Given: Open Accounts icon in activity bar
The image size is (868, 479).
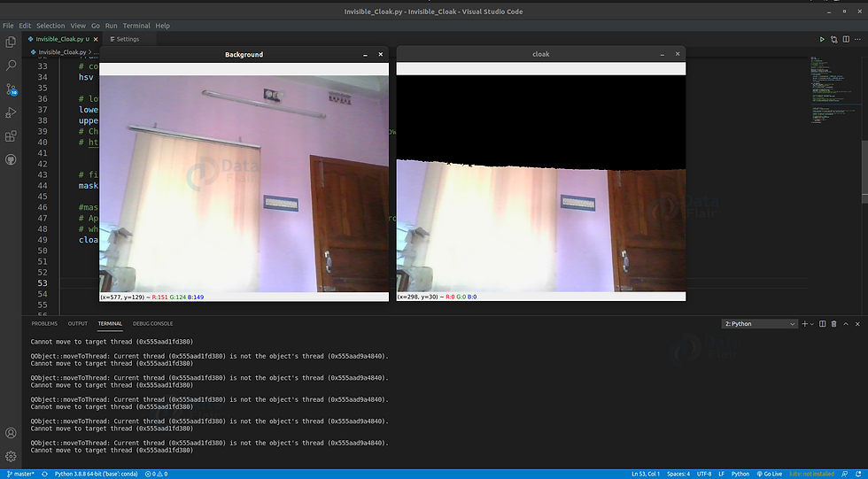Looking at the screenshot, I should [x=11, y=433].
